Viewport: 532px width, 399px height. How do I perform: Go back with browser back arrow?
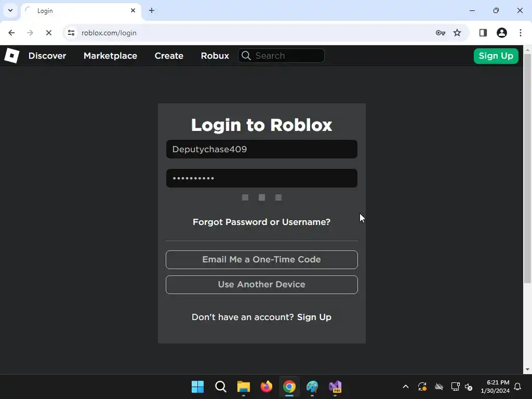(11, 33)
